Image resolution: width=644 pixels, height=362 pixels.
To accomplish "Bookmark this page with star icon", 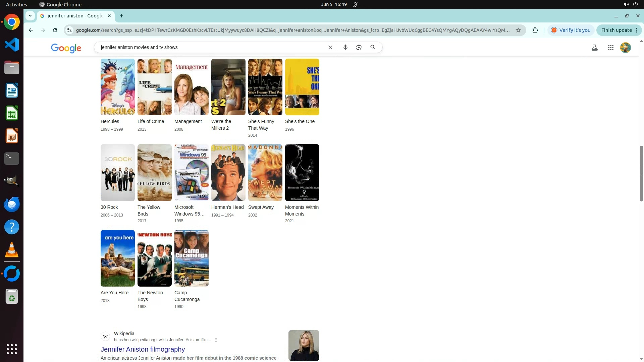I will click(518, 30).
